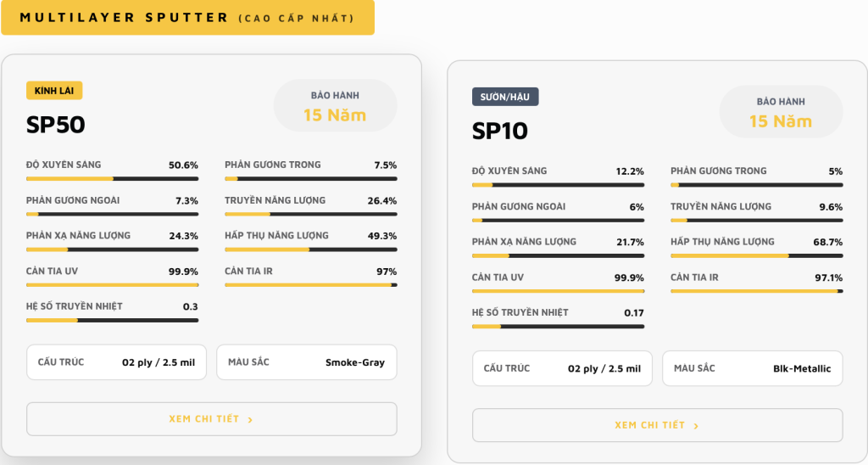Image resolution: width=868 pixels, height=465 pixels.
Task: Click the Multilayer Sputter heading banner
Action: 187,17
